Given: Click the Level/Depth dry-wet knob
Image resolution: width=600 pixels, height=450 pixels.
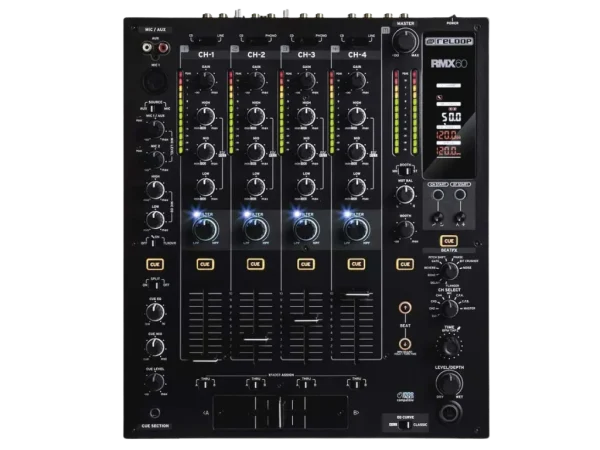Looking at the screenshot, I should coord(449,383).
